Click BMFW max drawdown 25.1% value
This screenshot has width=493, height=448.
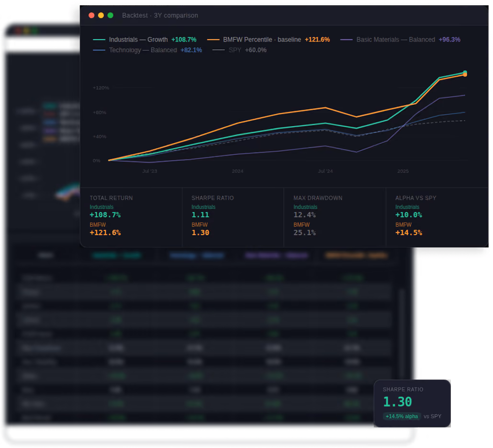click(x=304, y=233)
